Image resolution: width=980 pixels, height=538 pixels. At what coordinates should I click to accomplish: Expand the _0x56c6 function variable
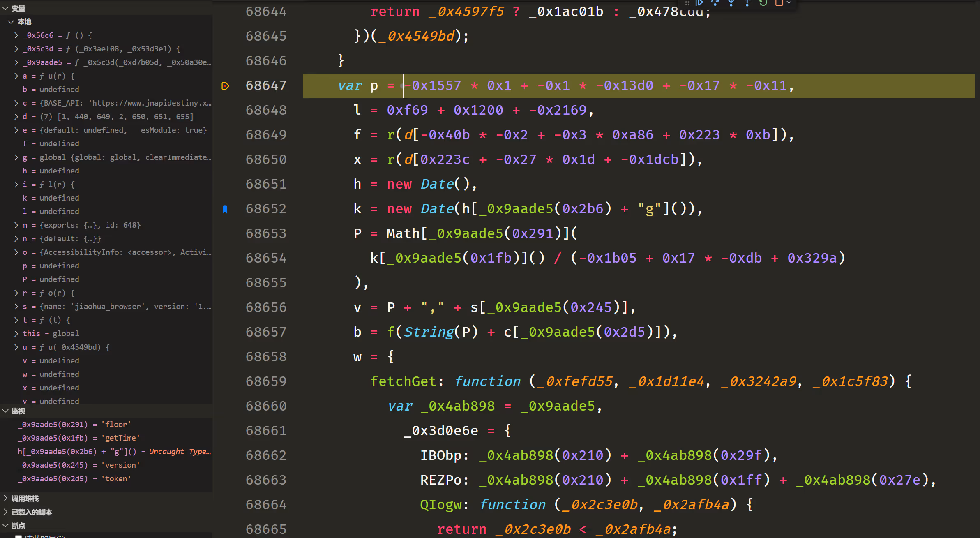(x=16, y=35)
